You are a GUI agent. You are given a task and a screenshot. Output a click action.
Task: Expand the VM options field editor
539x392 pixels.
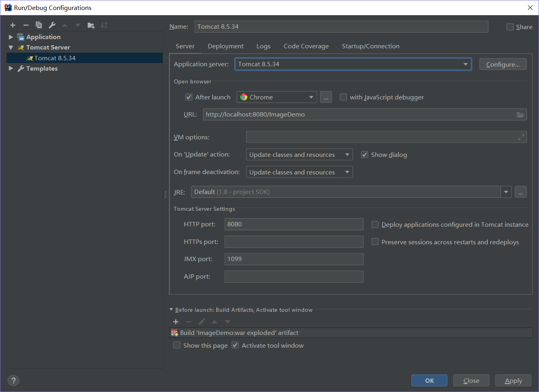(x=521, y=137)
